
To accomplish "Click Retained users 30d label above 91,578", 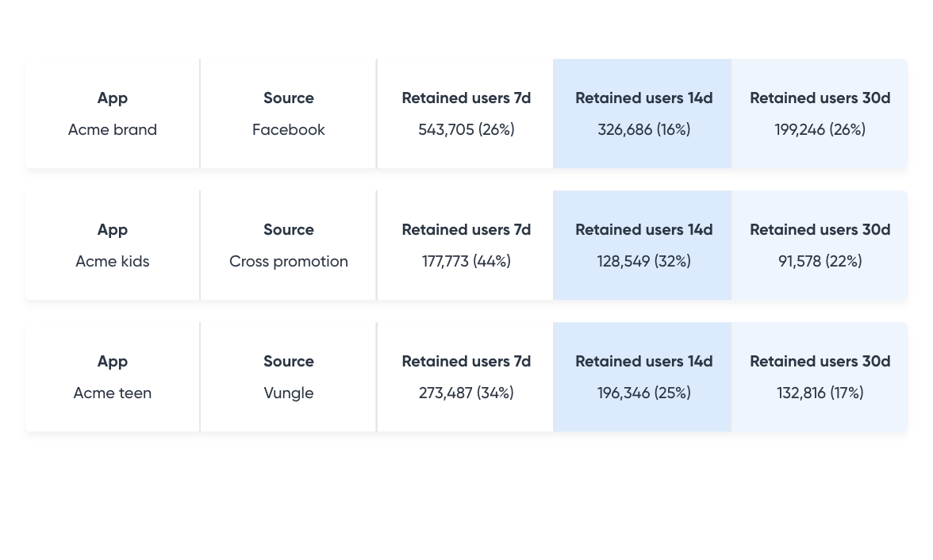I will coord(820,230).
